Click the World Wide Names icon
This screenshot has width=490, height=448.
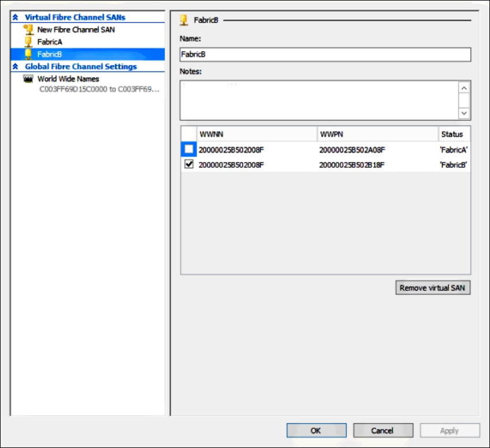click(28, 79)
